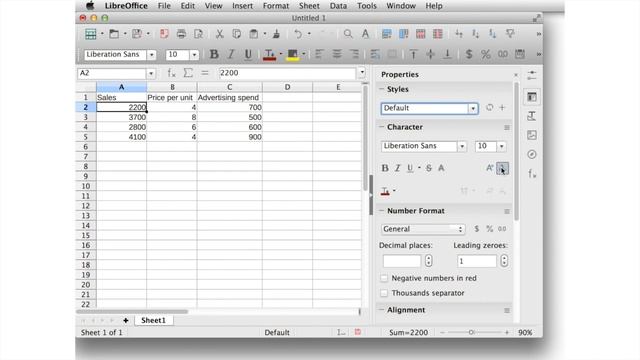640x360 pixels.
Task: Open the File menu
Action: (164, 6)
